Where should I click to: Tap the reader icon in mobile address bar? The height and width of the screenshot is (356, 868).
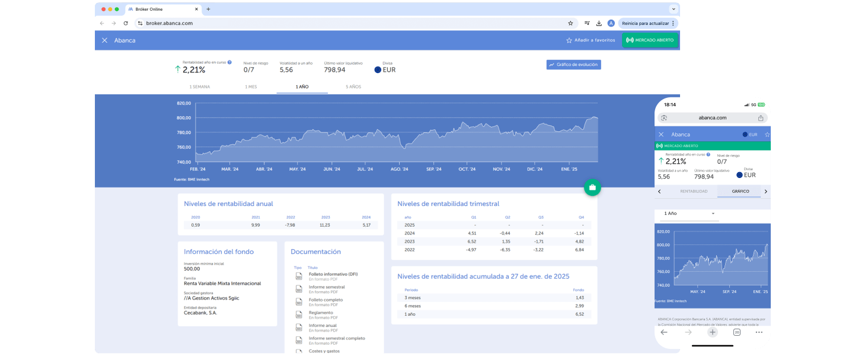click(x=664, y=118)
